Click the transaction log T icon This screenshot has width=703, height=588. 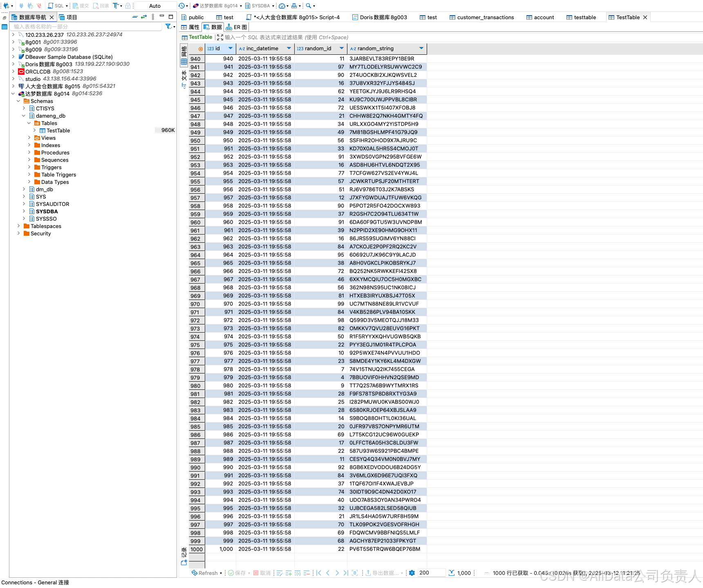click(116, 6)
